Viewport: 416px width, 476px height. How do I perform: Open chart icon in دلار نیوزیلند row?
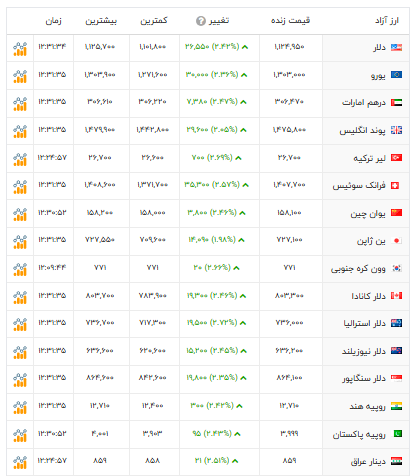20,352
